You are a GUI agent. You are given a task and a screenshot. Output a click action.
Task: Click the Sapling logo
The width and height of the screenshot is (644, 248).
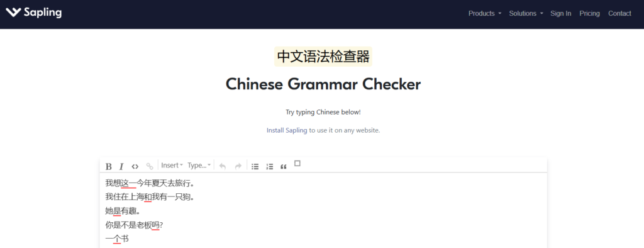point(34,13)
